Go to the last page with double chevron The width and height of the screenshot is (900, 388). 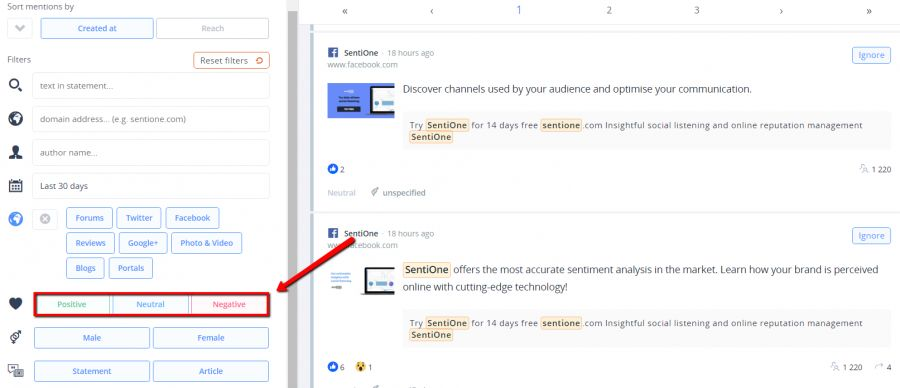pyautogui.click(x=868, y=11)
